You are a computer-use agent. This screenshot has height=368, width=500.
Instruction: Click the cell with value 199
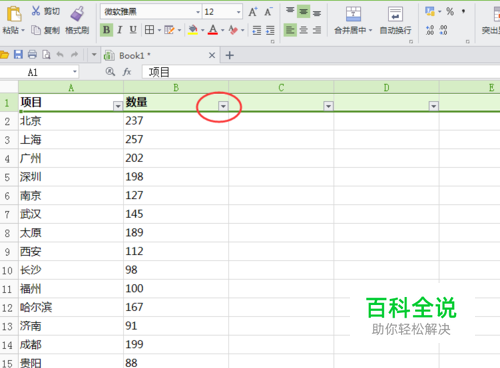pyautogui.click(x=176, y=345)
